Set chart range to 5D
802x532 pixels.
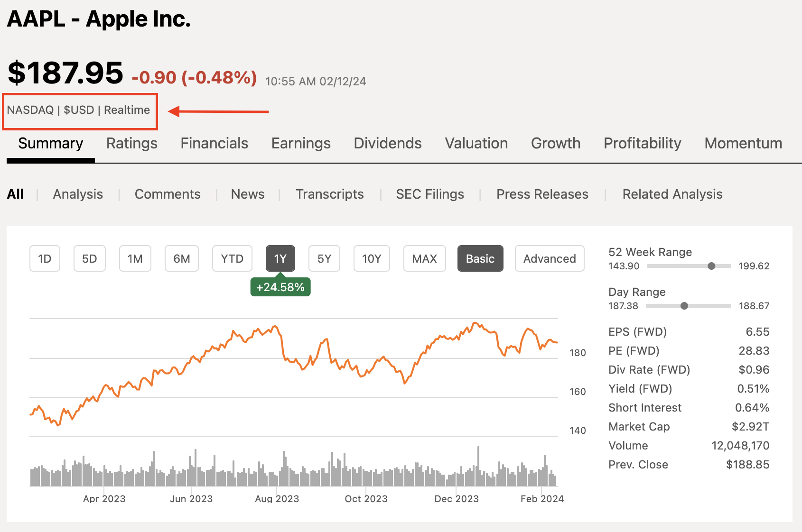[x=89, y=258]
